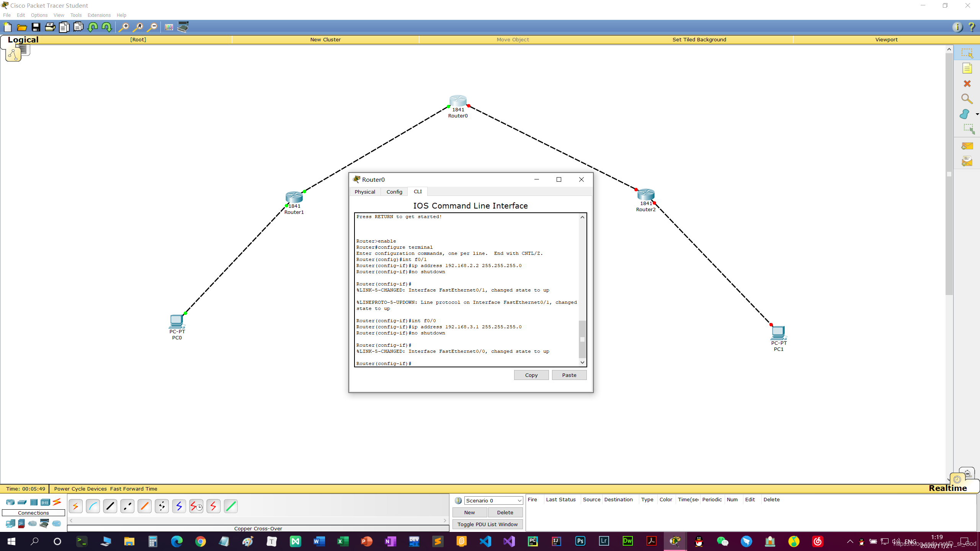Add Simple PDU envelope tool
The image size is (980, 551).
click(967, 146)
